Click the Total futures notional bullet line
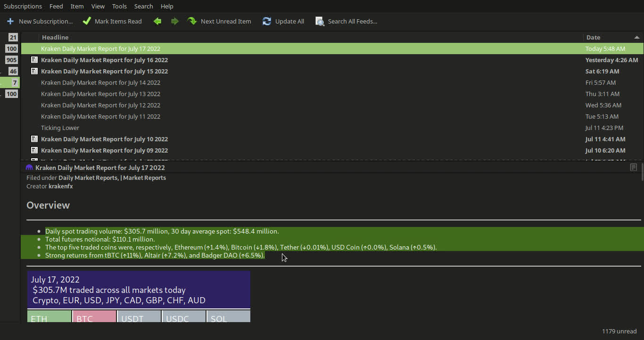 point(100,239)
